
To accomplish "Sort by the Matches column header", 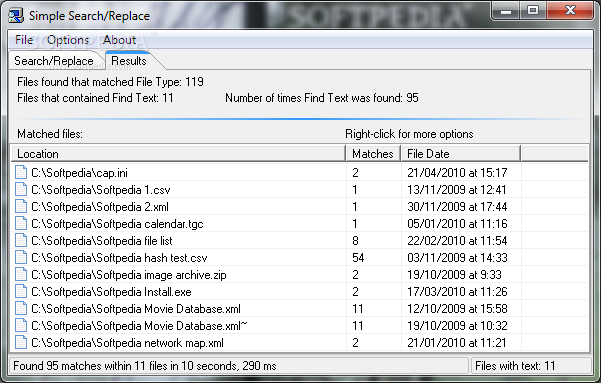I will click(x=373, y=154).
